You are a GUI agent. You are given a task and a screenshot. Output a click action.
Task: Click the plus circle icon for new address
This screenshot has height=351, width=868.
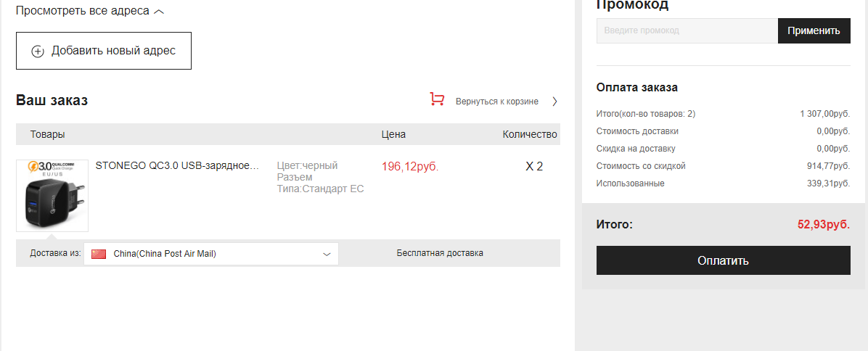click(37, 51)
